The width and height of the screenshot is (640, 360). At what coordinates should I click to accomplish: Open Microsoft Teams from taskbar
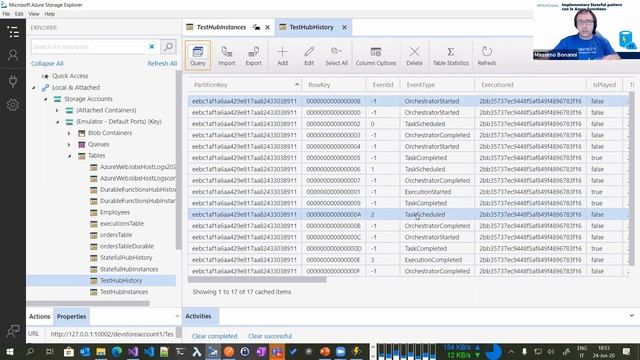tap(277, 351)
